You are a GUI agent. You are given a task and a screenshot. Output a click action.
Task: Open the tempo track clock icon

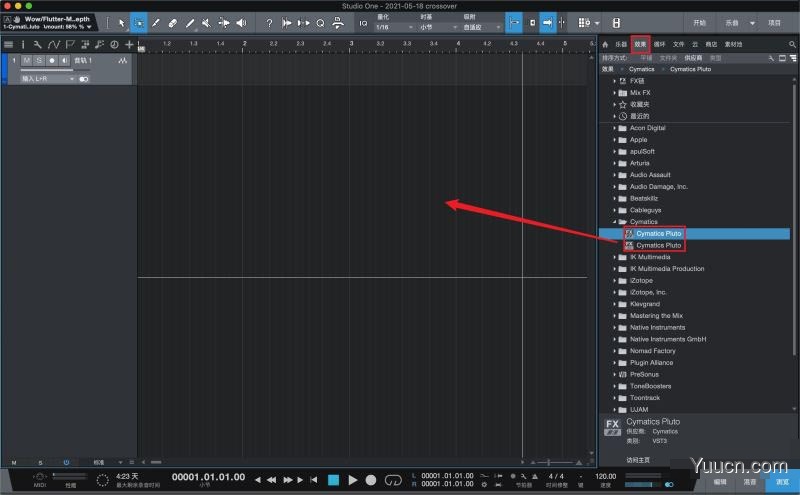click(x=114, y=44)
